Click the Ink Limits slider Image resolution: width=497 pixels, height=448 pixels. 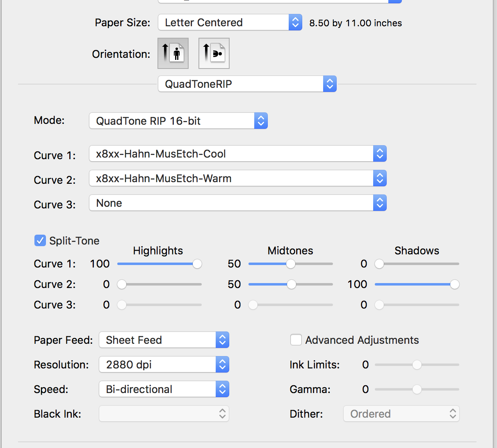(x=417, y=365)
